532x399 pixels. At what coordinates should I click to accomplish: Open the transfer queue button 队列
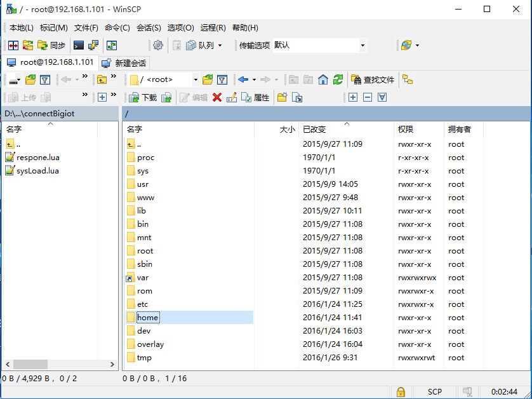pyautogui.click(x=200, y=45)
